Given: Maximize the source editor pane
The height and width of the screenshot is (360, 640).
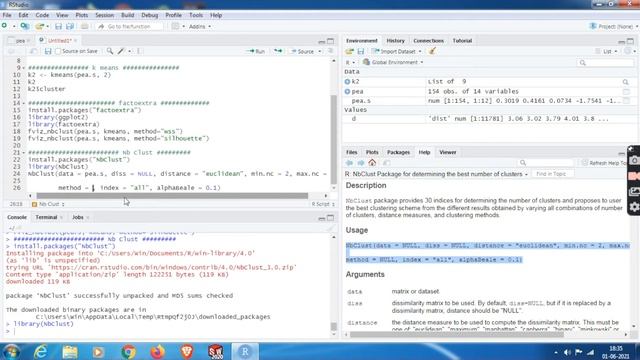Looking at the screenshot, I should click(331, 41).
